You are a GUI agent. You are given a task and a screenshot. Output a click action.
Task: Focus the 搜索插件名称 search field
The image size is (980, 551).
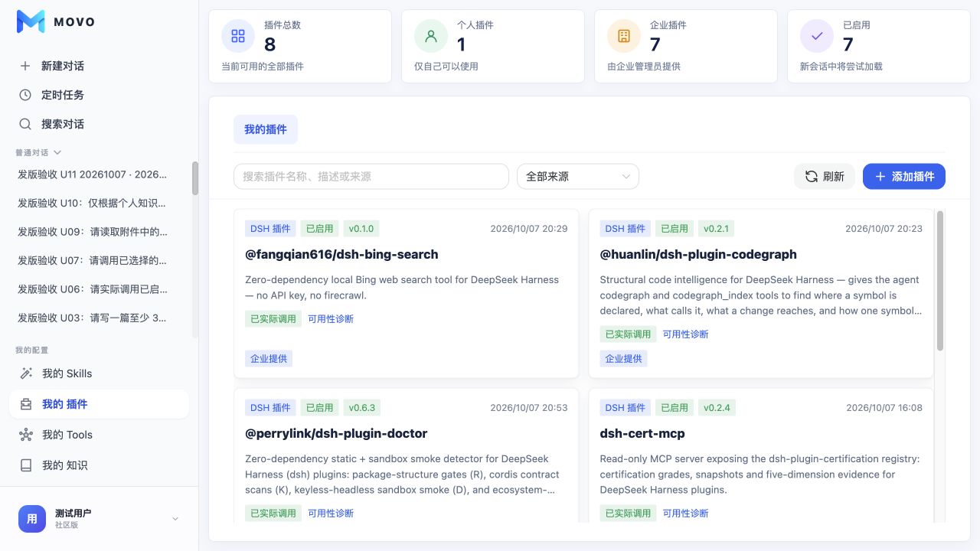coord(371,177)
